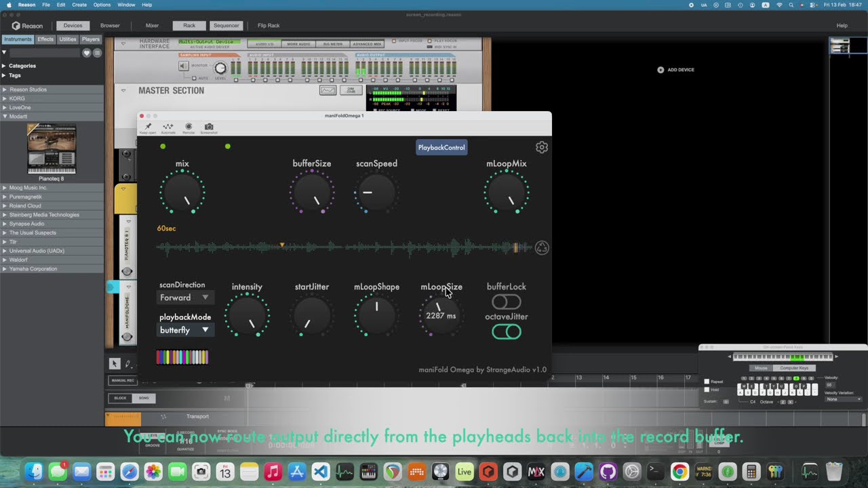Screen dimensions: 868x488
Task: Click the circular icon right of the waveform
Action: click(542, 248)
